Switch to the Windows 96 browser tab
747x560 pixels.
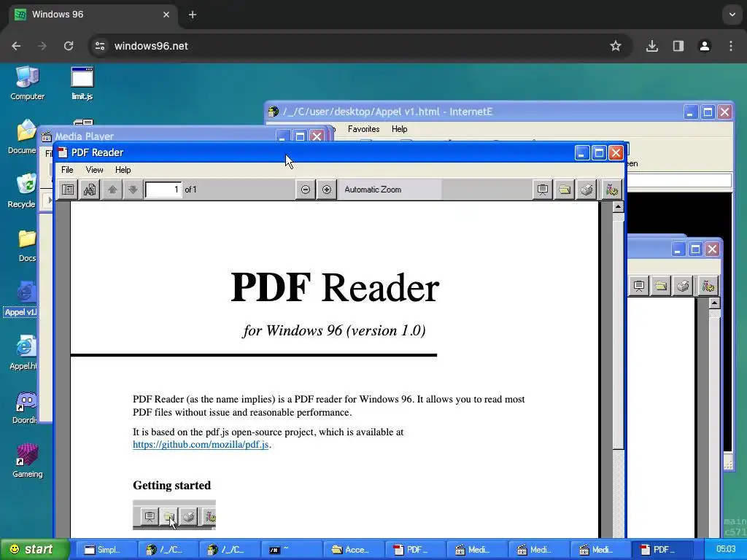click(x=93, y=15)
